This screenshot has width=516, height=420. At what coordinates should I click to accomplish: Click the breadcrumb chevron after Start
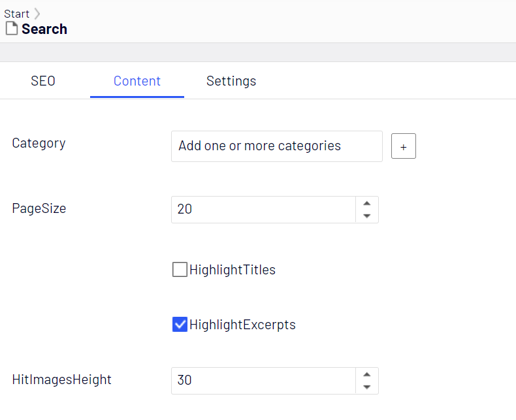pyautogui.click(x=37, y=14)
